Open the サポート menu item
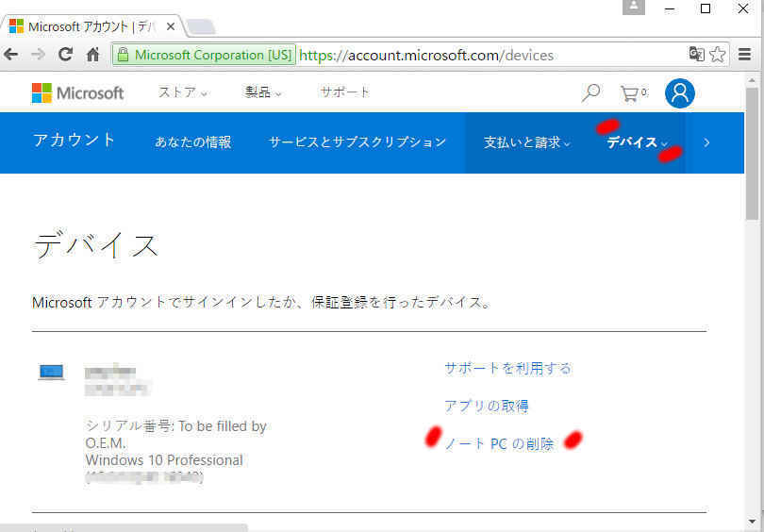Screen dimensions: 764x532 pos(344,92)
